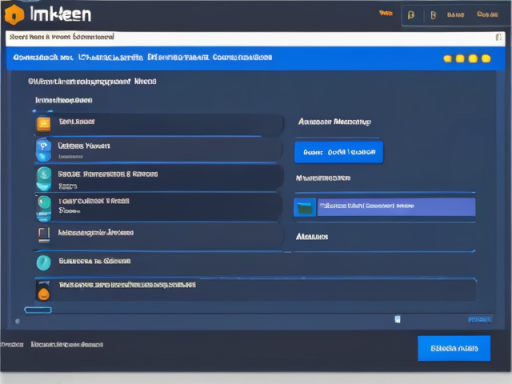The height and width of the screenshot is (384, 512).
Task: Select the third tab in the blue bar
Action: (x=178, y=57)
